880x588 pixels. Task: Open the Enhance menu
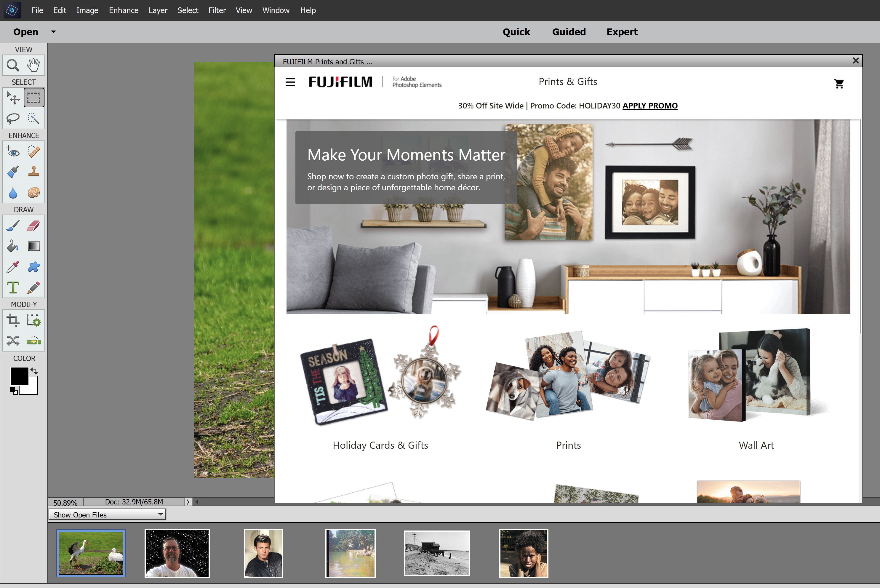pyautogui.click(x=124, y=10)
